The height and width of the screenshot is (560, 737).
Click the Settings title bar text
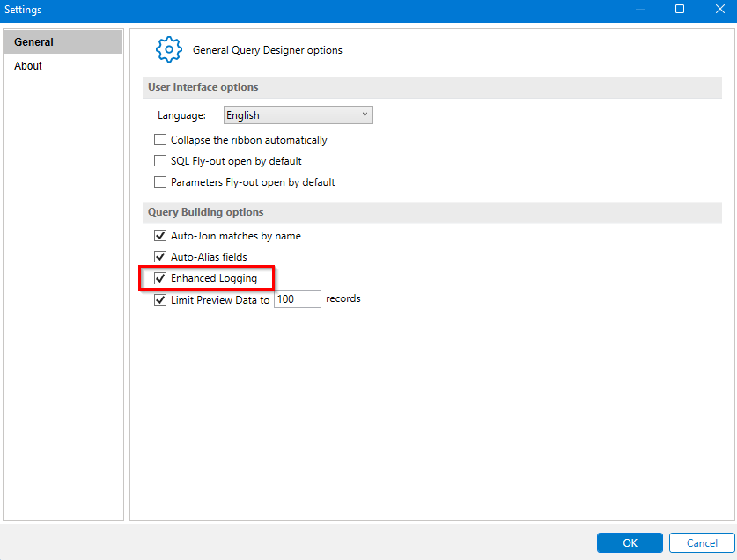23,10
